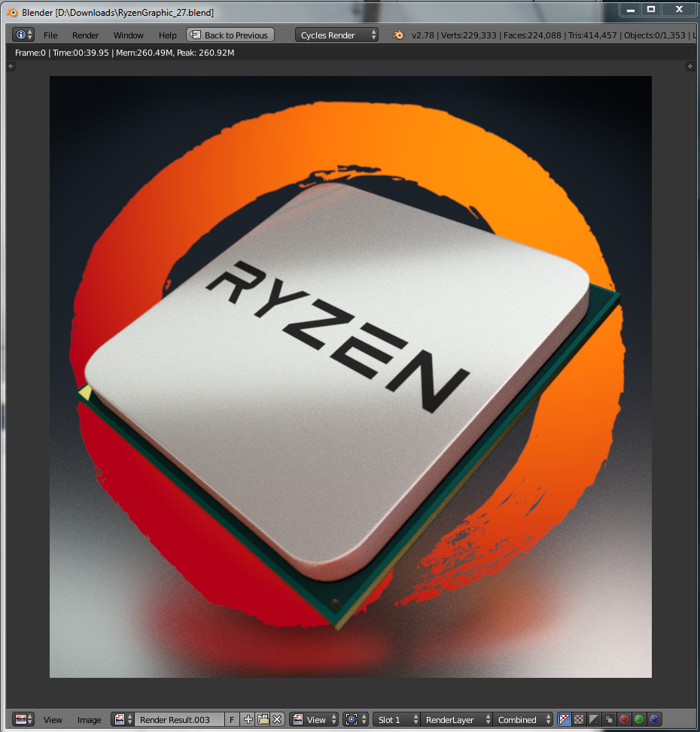Image resolution: width=700 pixels, height=732 pixels.
Task: Click the Blender logo icon in header
Action: 398,35
